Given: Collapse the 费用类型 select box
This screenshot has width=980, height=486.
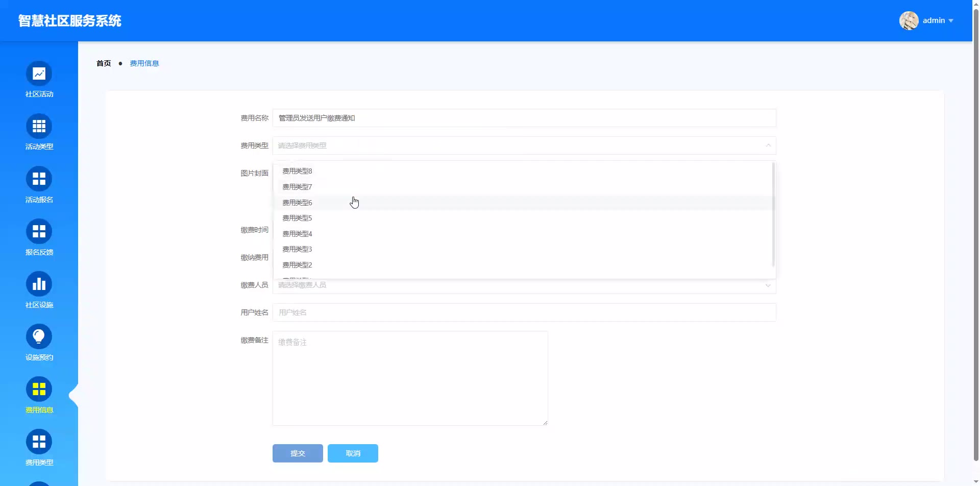Looking at the screenshot, I should tap(524, 145).
